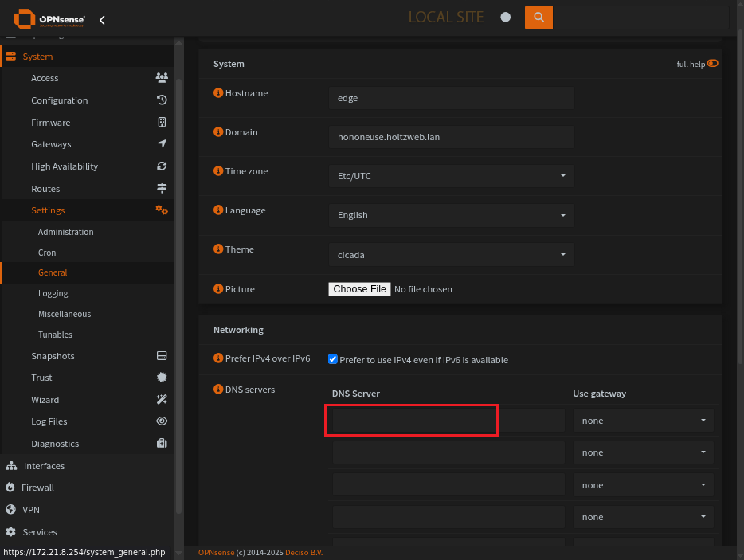744x560 pixels.
Task: Open Administration settings page
Action: pyautogui.click(x=65, y=232)
